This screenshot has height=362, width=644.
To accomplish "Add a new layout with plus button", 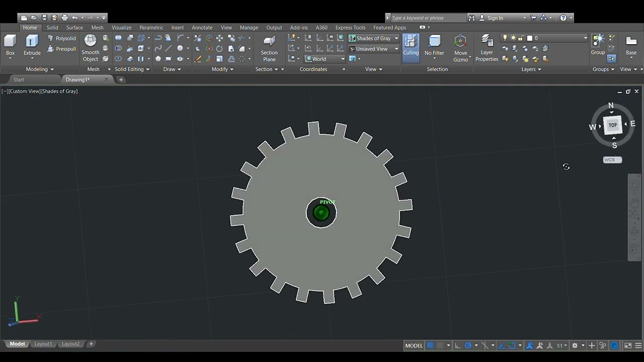I will pos(91,344).
